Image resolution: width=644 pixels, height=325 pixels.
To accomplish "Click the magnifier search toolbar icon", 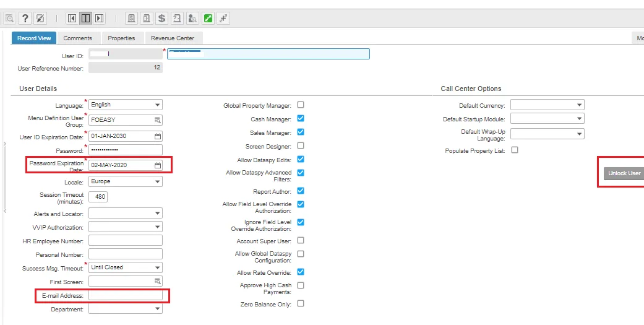I will pyautogui.click(x=9, y=18).
